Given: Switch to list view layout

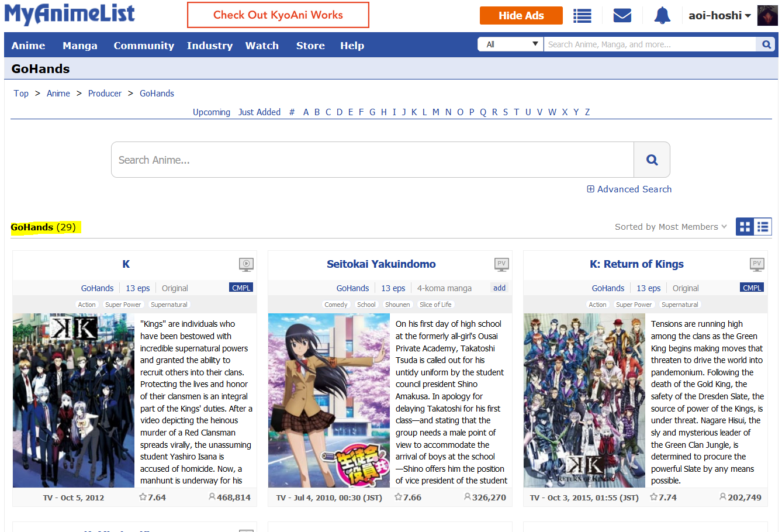Looking at the screenshot, I should (763, 227).
